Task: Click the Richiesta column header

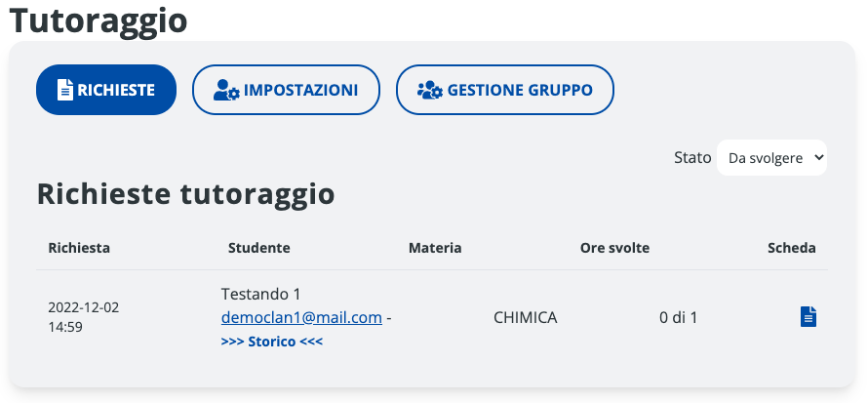Action: point(79,248)
